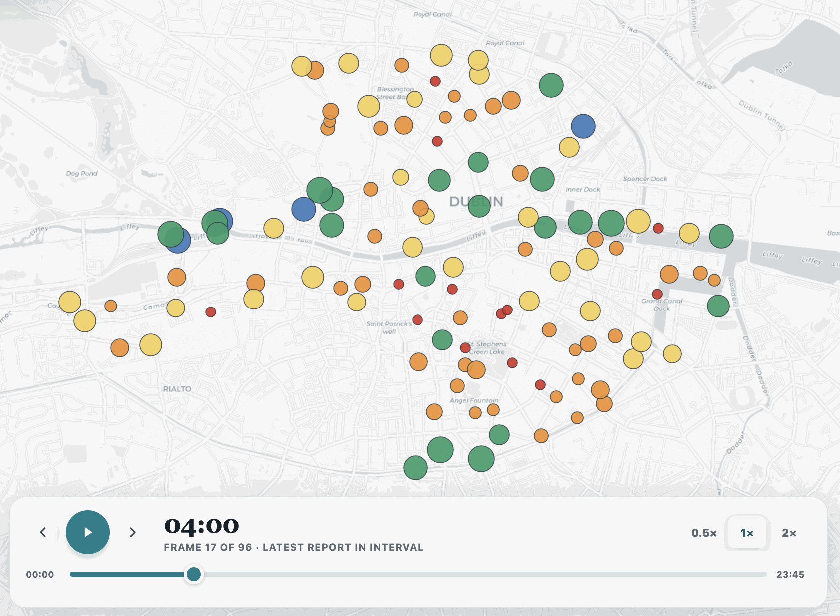Image resolution: width=840 pixels, height=616 pixels.
Task: Click the Angel Fountain map label
Action: click(474, 400)
